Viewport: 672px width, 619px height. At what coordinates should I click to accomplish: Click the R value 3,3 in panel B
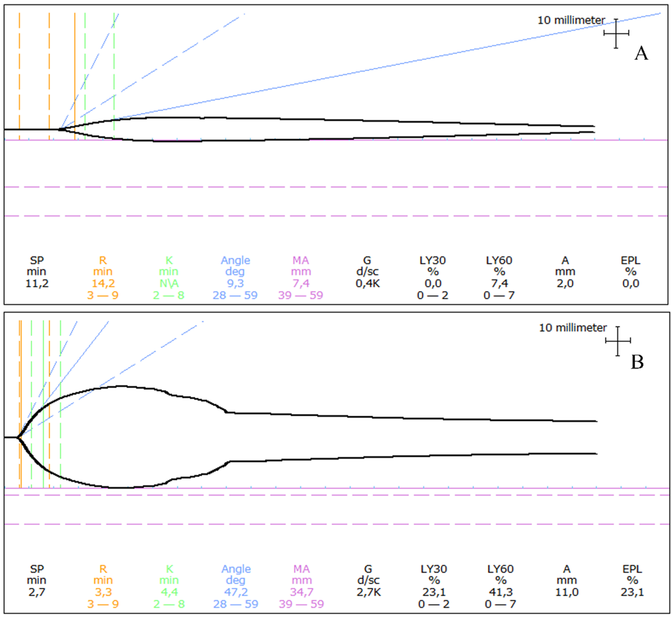click(x=103, y=592)
